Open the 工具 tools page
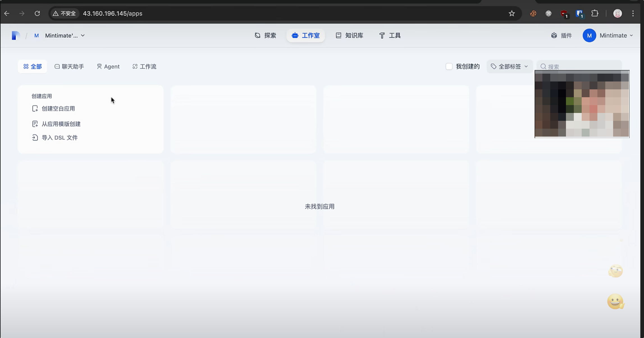 click(x=390, y=35)
